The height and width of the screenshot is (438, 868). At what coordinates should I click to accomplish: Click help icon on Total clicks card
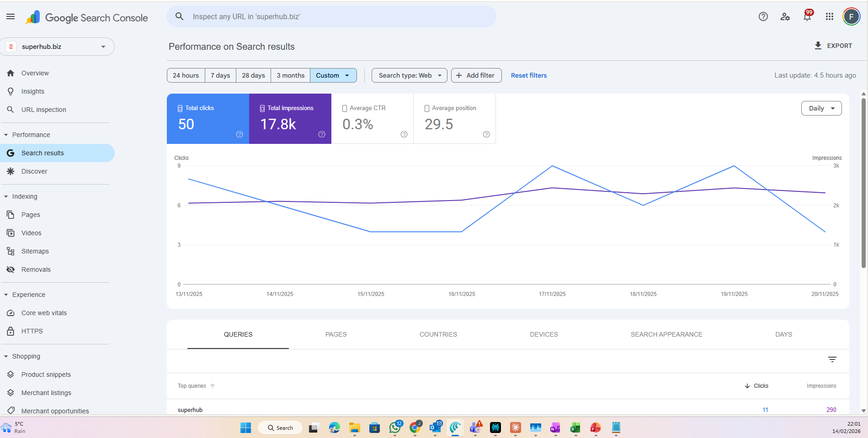pos(240,134)
